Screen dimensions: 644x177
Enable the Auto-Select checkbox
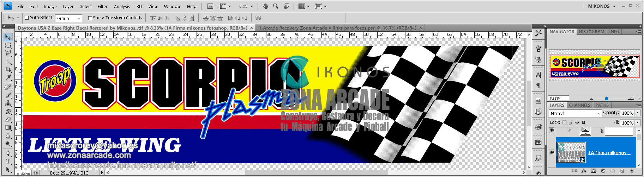pos(26,18)
